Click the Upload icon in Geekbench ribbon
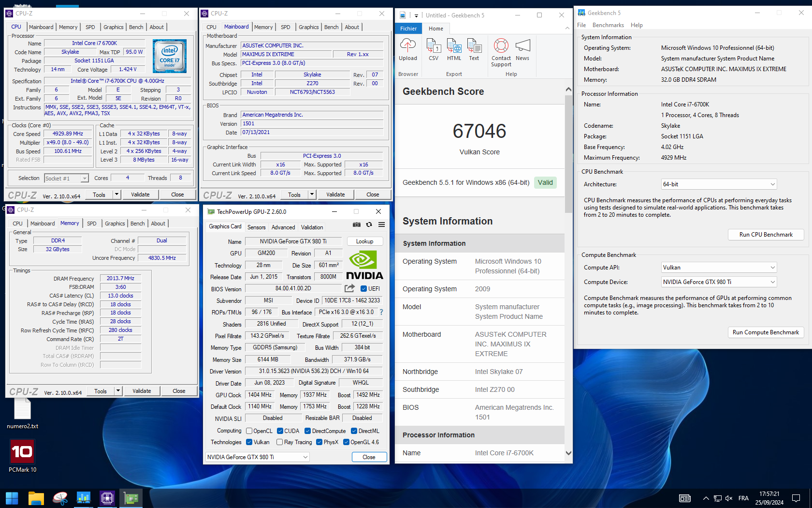Viewport: 812px width, 508px height. tap(408, 49)
